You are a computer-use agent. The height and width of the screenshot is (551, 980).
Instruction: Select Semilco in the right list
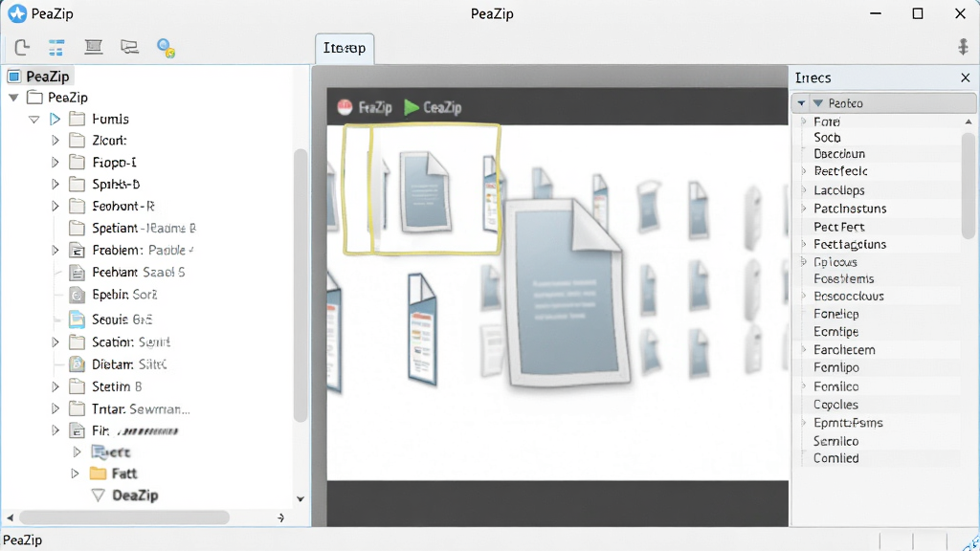(x=835, y=441)
